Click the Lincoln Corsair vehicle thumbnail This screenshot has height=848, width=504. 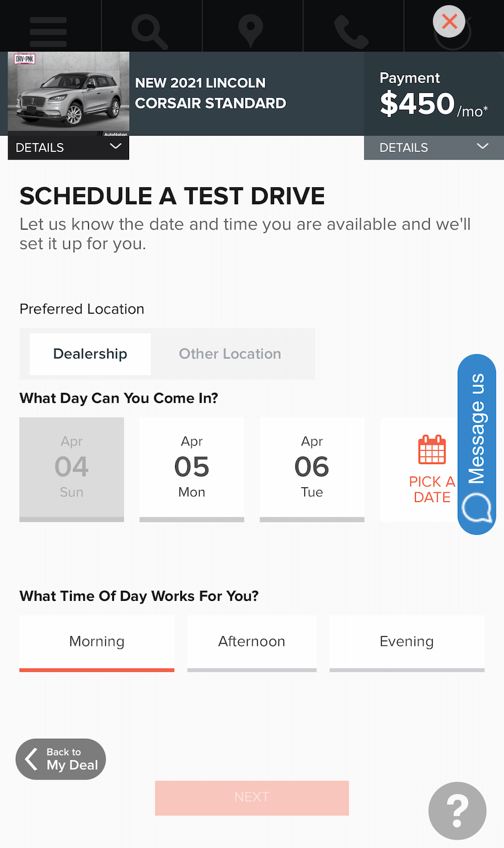68,95
